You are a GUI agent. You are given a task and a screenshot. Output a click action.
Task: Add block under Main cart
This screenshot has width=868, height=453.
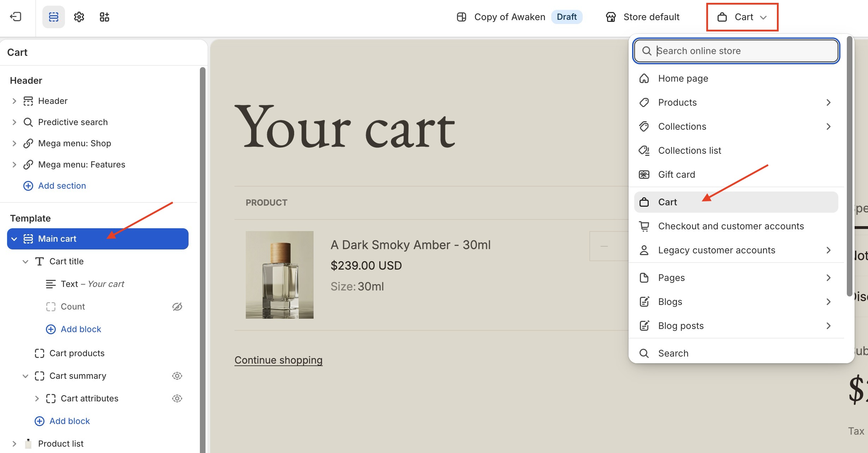click(x=62, y=421)
